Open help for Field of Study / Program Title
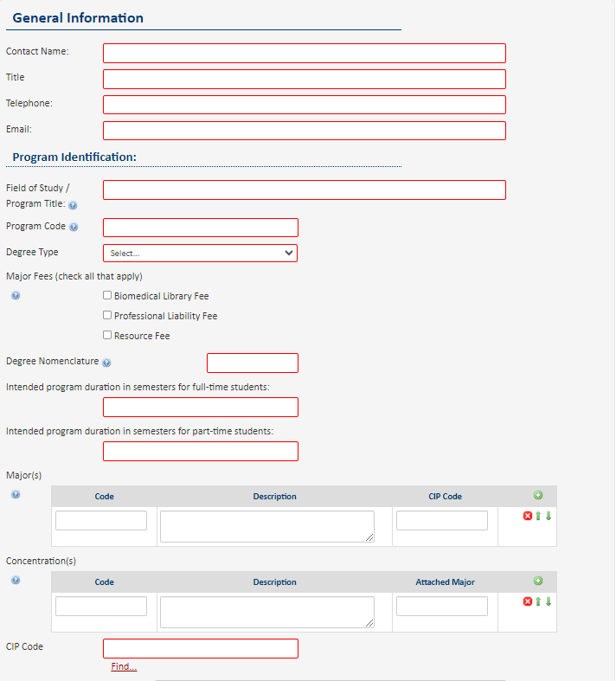 coord(73,205)
